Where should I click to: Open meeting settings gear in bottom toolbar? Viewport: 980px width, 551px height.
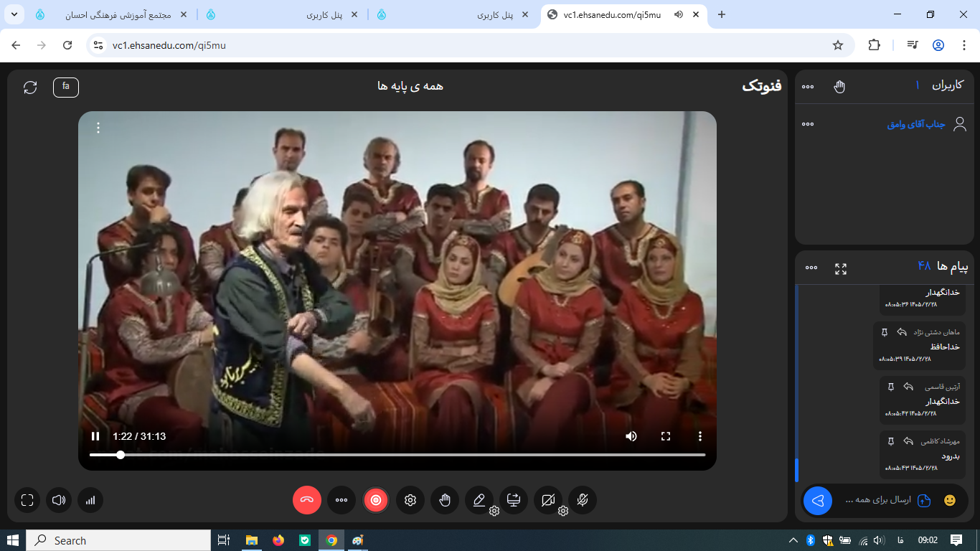tap(410, 500)
